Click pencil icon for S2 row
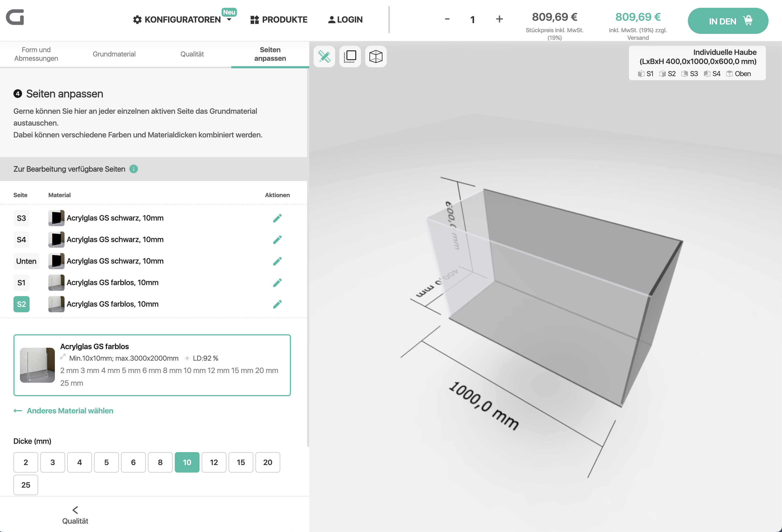The height and width of the screenshot is (532, 782). 277,304
